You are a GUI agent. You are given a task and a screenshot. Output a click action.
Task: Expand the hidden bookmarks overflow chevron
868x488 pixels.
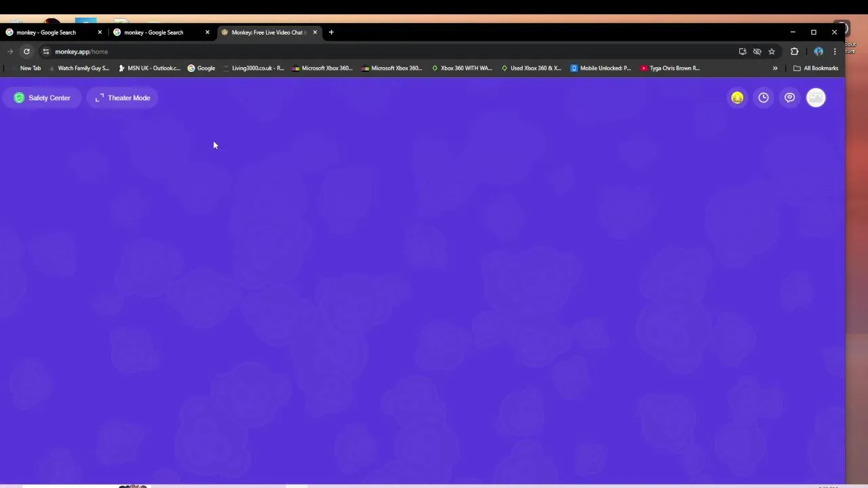775,68
